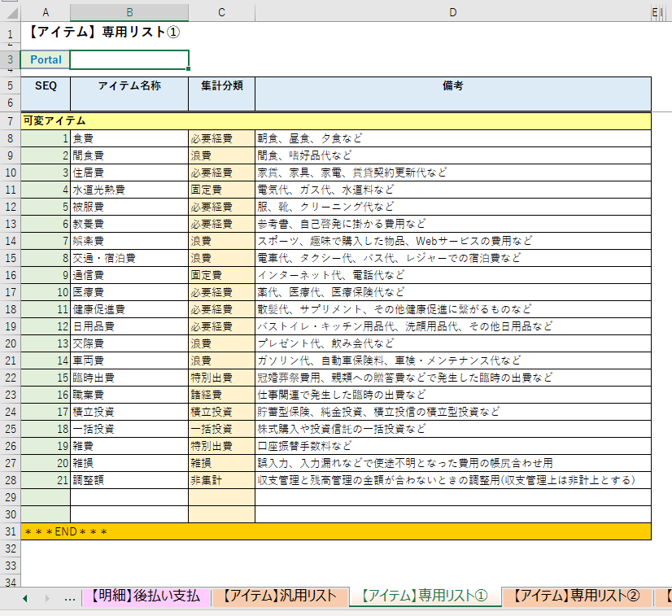
Task: Select the 調整額 item cell
Action: [129, 480]
